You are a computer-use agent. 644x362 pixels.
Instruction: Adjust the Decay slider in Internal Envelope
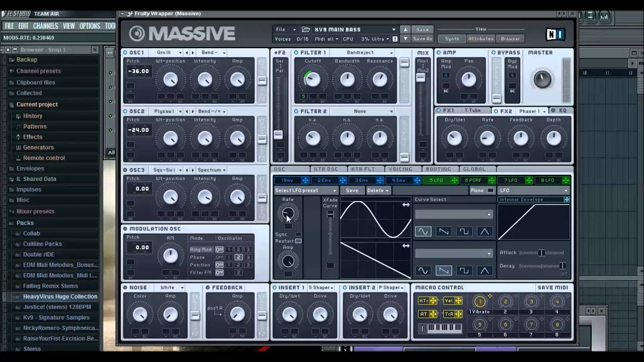(562, 266)
